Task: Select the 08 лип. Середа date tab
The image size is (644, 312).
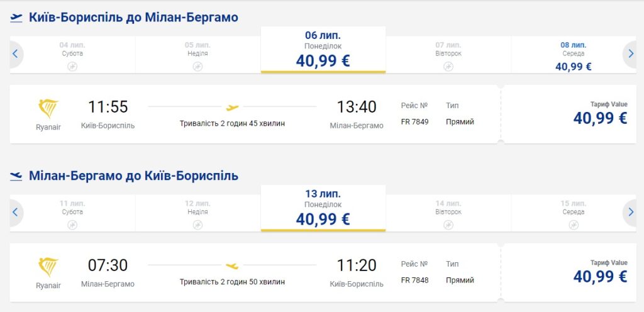Action: click(573, 55)
